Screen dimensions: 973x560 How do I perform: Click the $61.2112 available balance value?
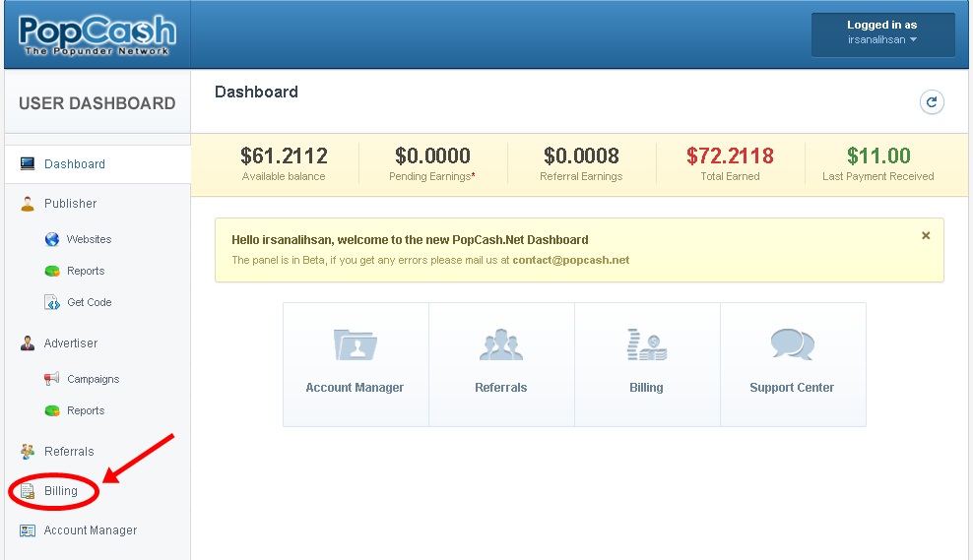(x=285, y=156)
